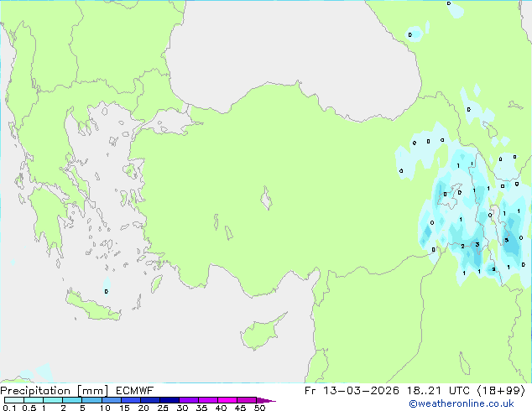Click the 20–25 mm dark blue swatch
Viewport: 532px width, 411px height.
(x=149, y=400)
